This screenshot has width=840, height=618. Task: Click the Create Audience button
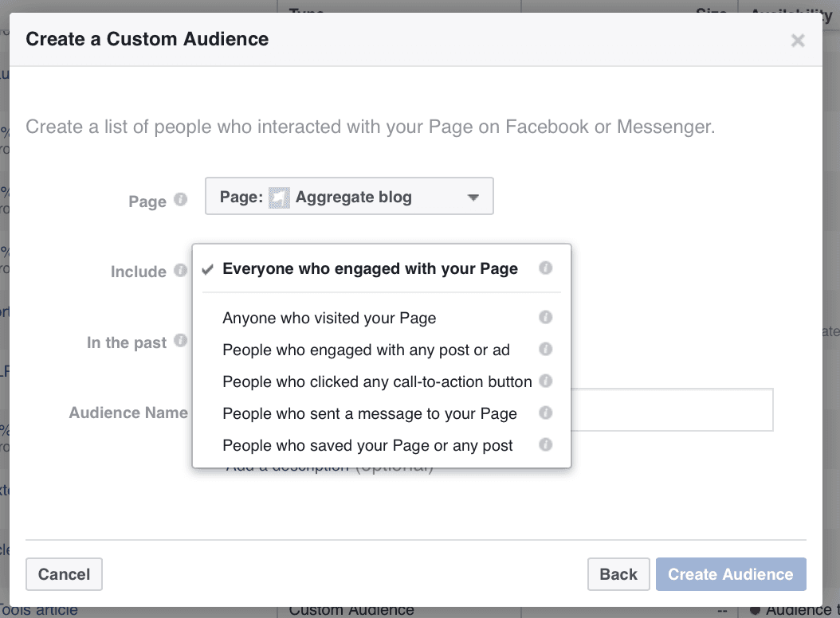pyautogui.click(x=731, y=574)
